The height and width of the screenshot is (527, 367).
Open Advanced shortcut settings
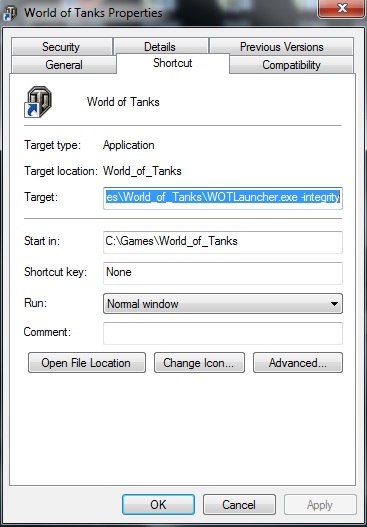click(298, 363)
